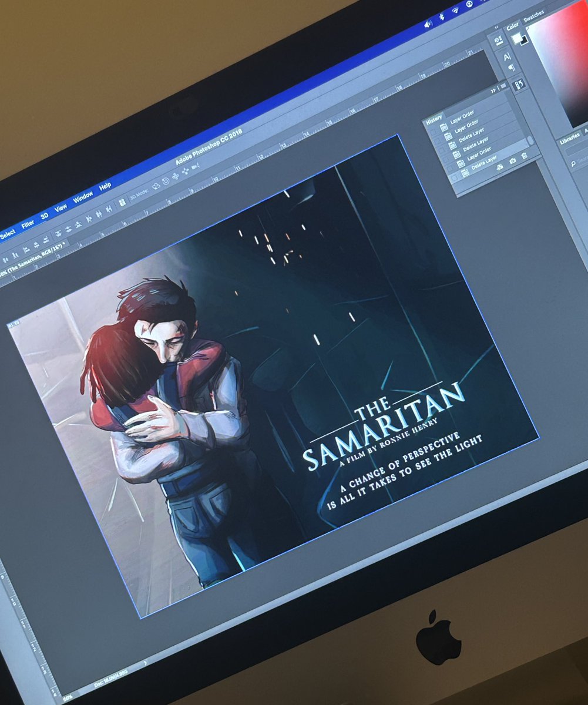Create new snapshot with camera icon in History

[513, 161]
